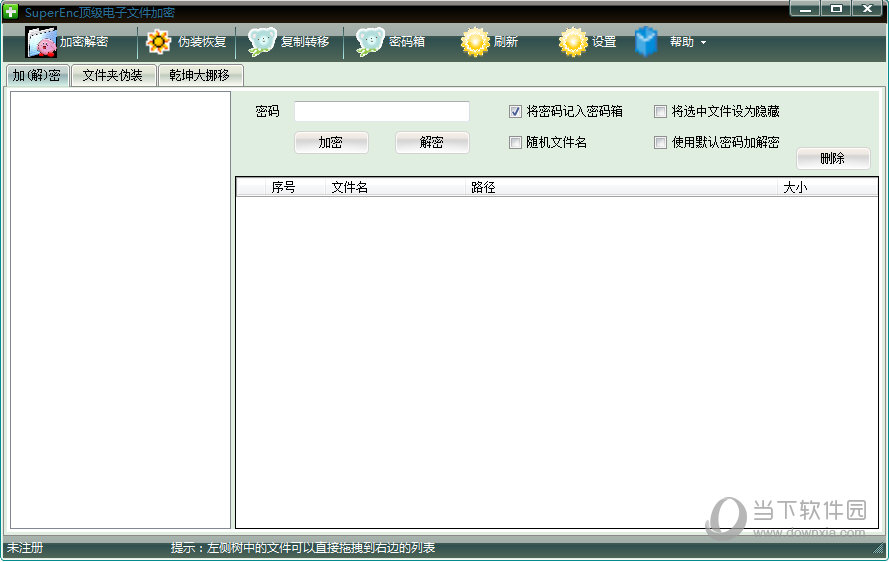The image size is (890, 562).
Task: Enable 将选中文件设为隐藏 checkbox
Action: click(660, 112)
